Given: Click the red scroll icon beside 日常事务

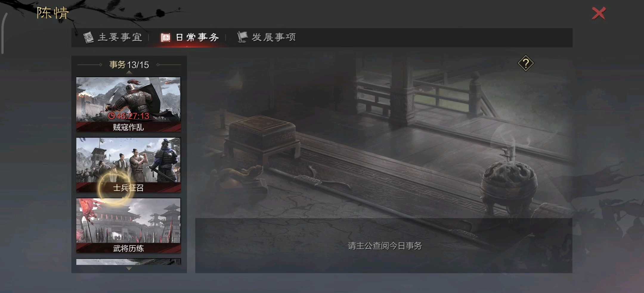Looking at the screenshot, I should [x=165, y=37].
